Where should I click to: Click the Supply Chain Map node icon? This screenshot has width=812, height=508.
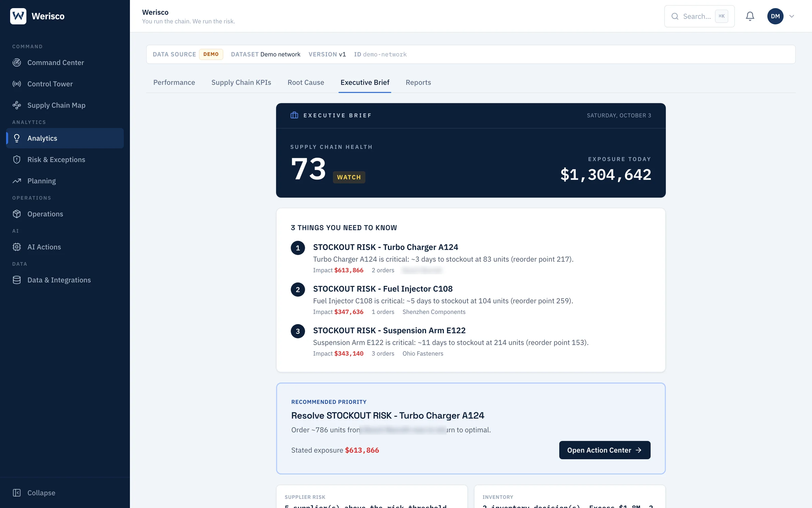(17, 105)
